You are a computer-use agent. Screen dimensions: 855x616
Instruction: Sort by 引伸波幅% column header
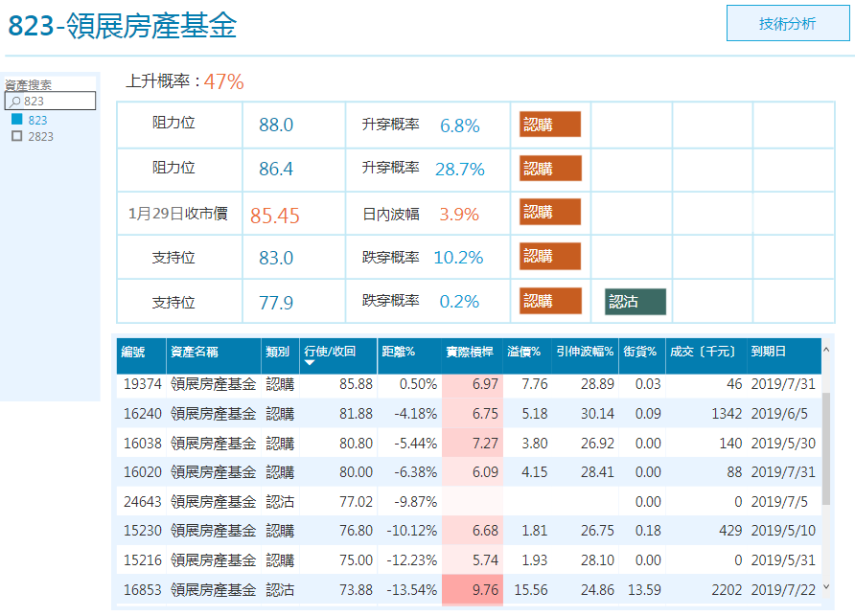[x=585, y=355]
